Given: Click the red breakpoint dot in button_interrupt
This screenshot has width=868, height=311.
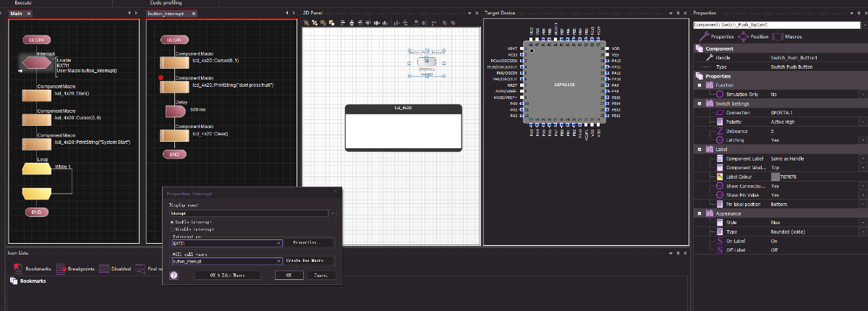Looking at the screenshot, I should pyautogui.click(x=161, y=77).
